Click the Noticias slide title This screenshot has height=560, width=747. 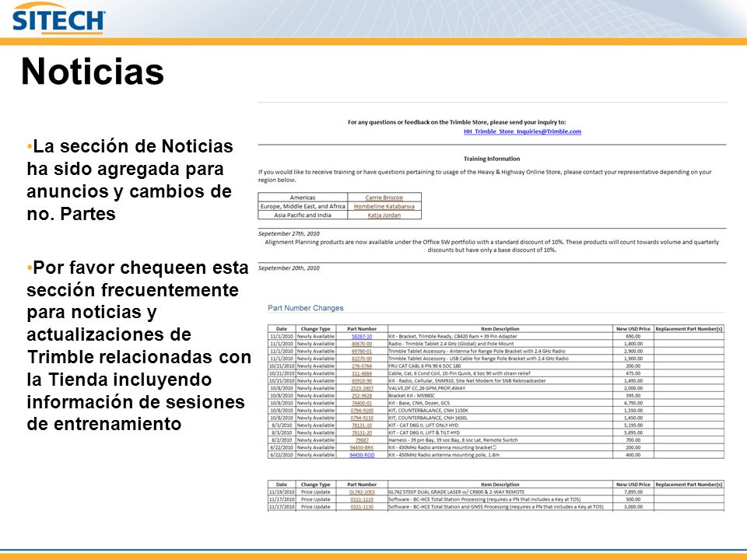pyautogui.click(x=93, y=72)
